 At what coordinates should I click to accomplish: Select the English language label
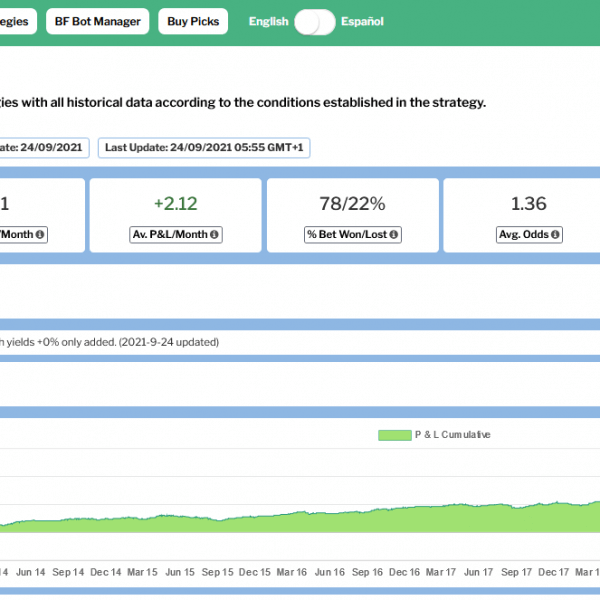pyautogui.click(x=269, y=21)
